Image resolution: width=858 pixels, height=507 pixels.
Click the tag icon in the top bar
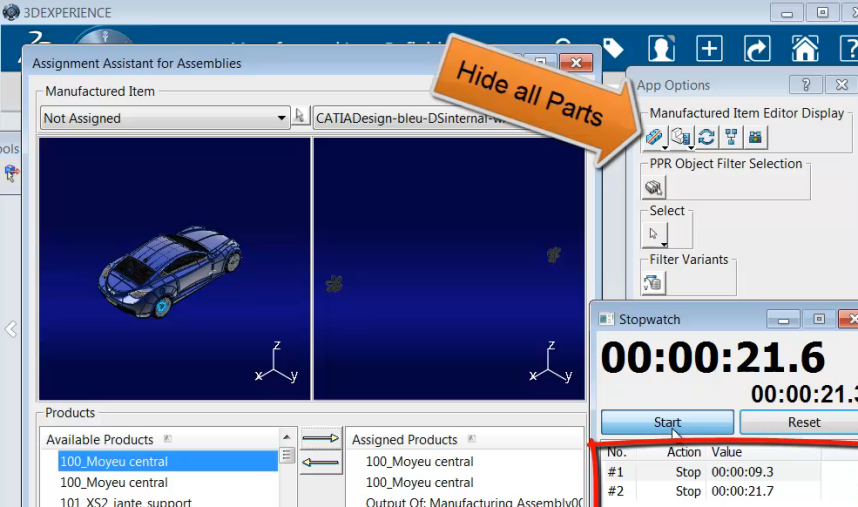coord(613,48)
